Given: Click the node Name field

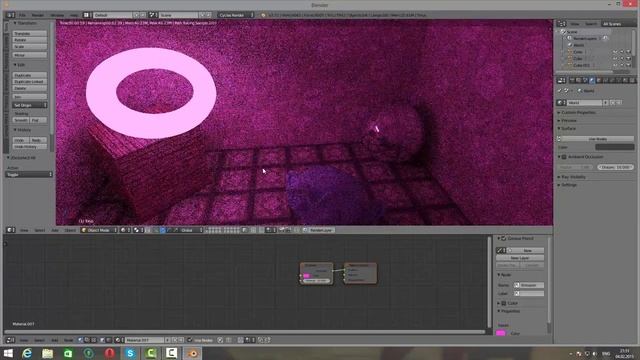Looking at the screenshot, I should (x=529, y=285).
